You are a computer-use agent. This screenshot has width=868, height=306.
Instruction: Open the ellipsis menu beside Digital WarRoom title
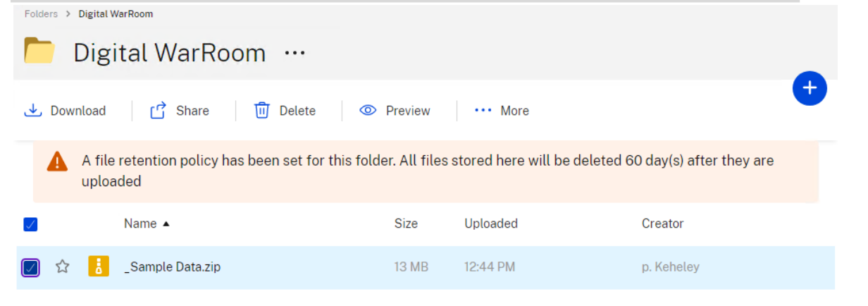pyautogui.click(x=294, y=53)
